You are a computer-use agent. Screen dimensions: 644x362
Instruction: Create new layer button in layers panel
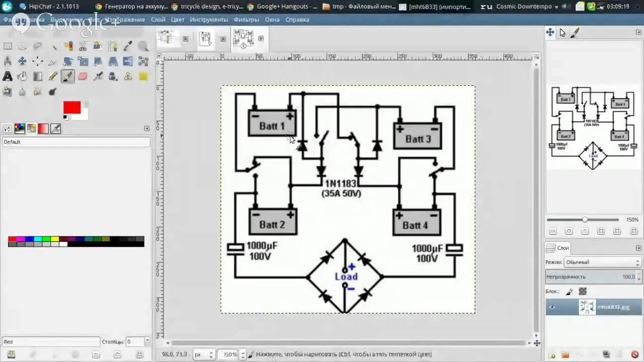(x=552, y=354)
